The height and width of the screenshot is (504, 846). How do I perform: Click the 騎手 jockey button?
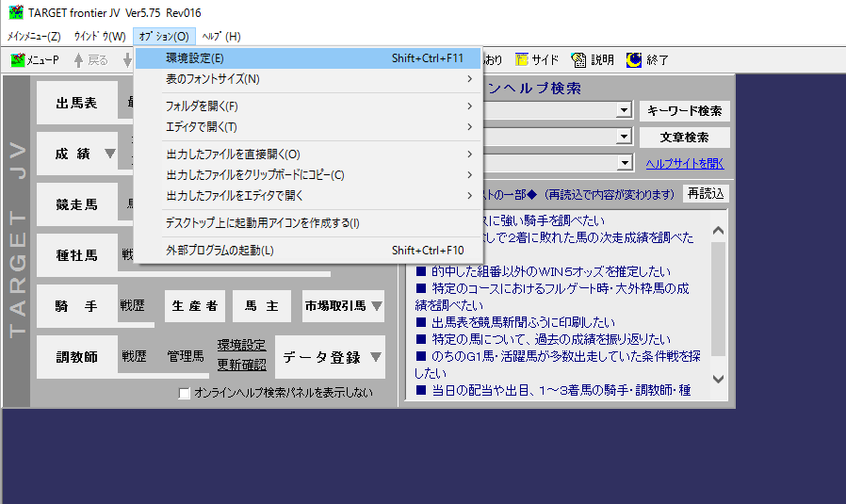[x=76, y=306]
